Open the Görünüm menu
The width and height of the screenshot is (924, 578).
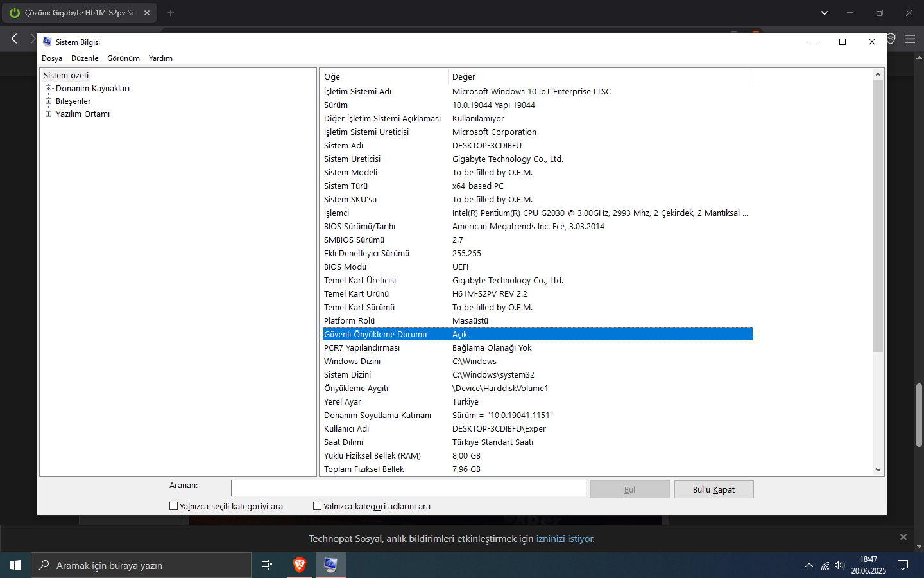123,58
